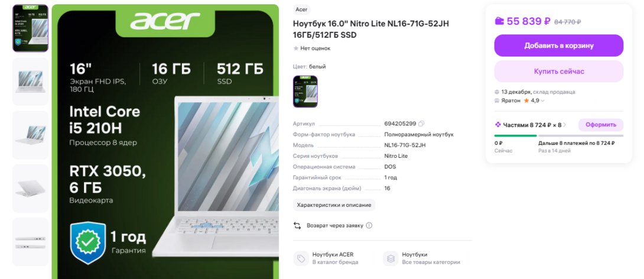Add the laptop via Добавить в корзину
The width and height of the screenshot is (644, 279).
click(x=558, y=46)
